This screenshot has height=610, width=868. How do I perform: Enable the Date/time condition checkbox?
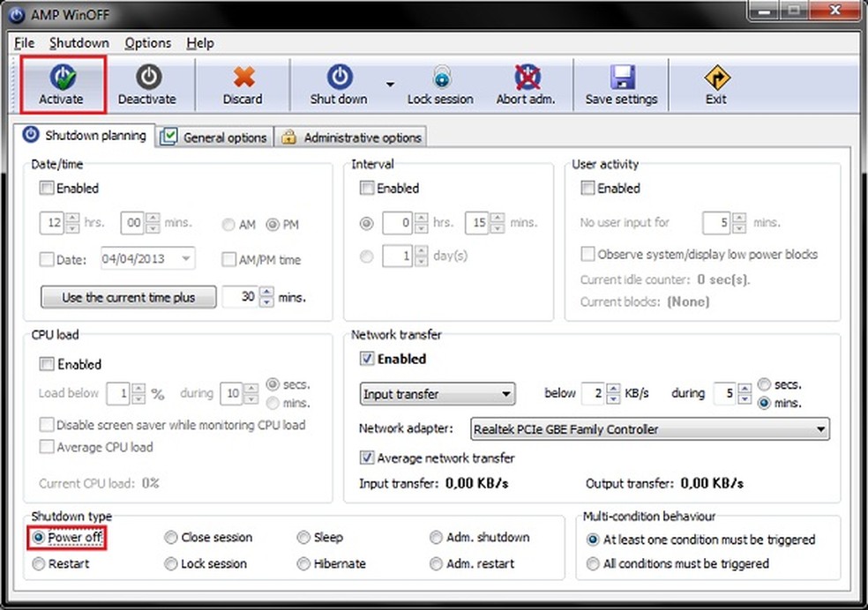pyautogui.click(x=47, y=188)
